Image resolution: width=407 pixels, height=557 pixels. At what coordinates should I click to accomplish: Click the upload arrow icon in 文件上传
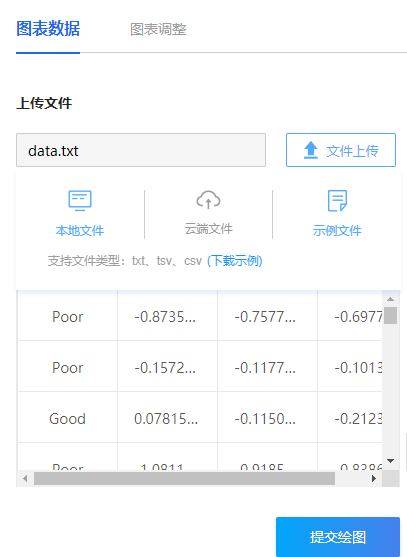[311, 150]
